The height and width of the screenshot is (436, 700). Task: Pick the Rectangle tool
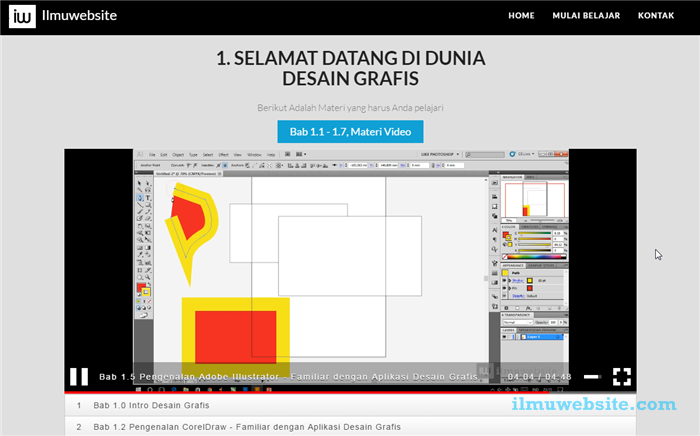tap(148, 205)
